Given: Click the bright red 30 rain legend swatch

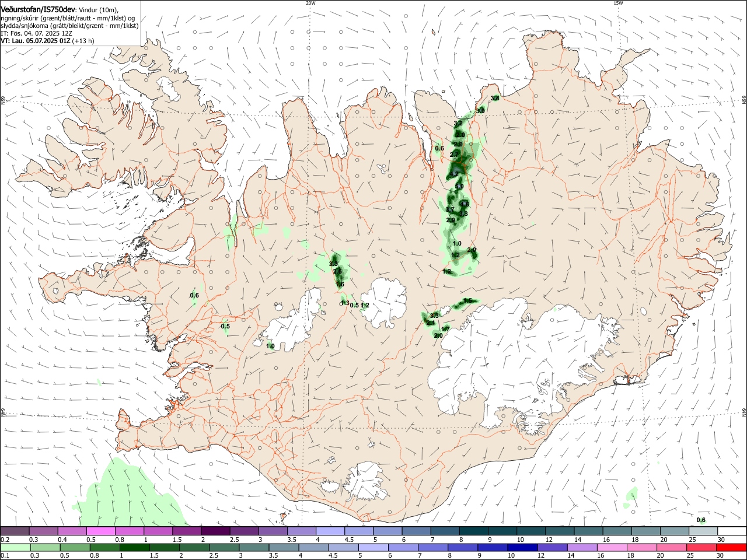Looking at the screenshot, I should [x=732, y=548].
